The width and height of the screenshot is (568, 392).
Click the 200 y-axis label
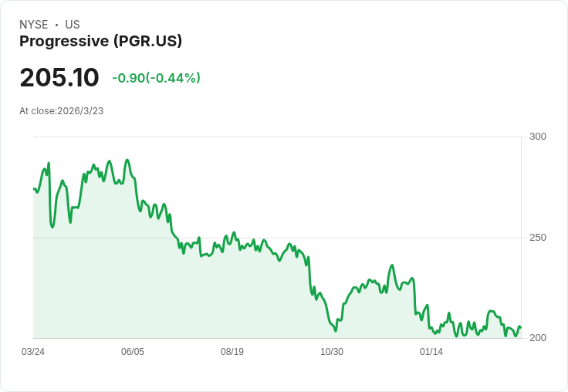click(x=538, y=338)
